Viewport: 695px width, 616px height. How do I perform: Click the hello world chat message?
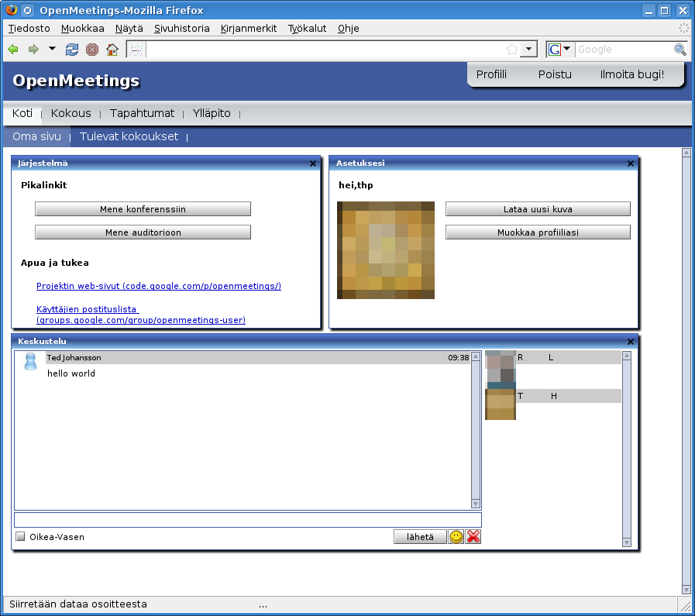(71, 373)
